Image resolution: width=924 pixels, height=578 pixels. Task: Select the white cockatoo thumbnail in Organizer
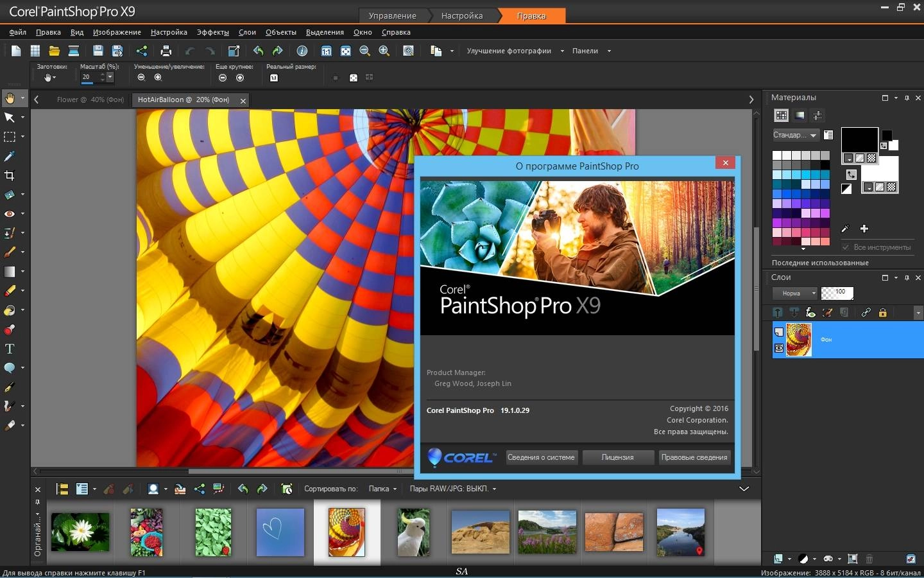(x=413, y=532)
